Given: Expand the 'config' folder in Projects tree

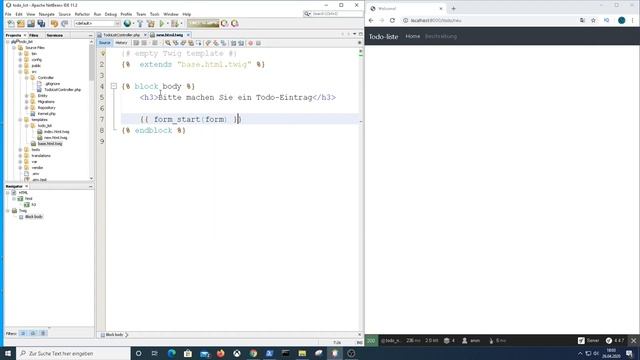Looking at the screenshot, I should 20,60.
